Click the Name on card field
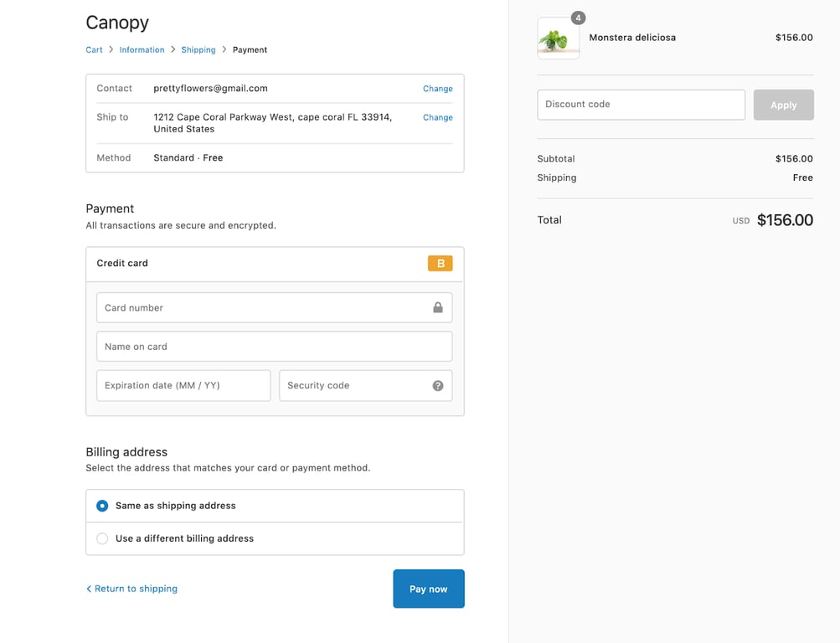840x643 pixels. (x=274, y=347)
